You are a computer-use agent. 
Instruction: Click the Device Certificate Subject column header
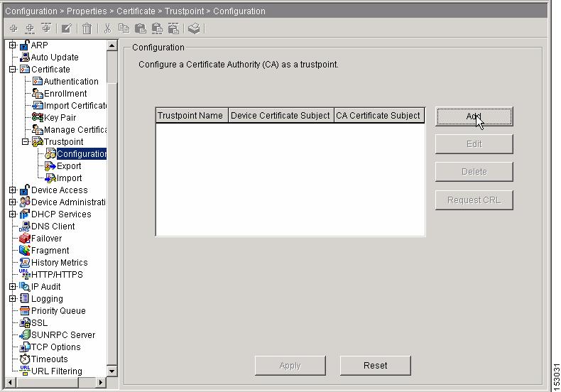point(281,116)
